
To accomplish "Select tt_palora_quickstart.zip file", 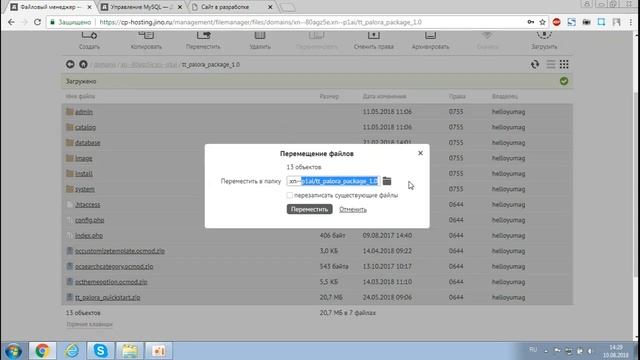I will pos(107,298).
